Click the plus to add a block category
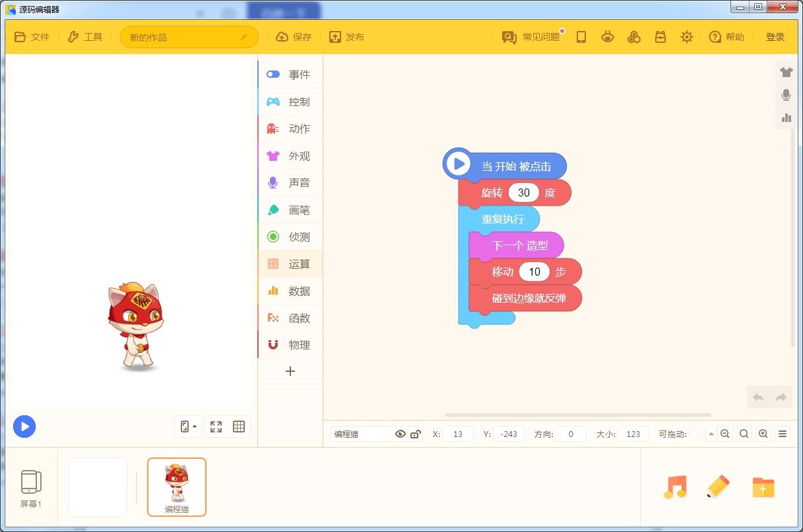803x532 pixels. click(x=290, y=371)
